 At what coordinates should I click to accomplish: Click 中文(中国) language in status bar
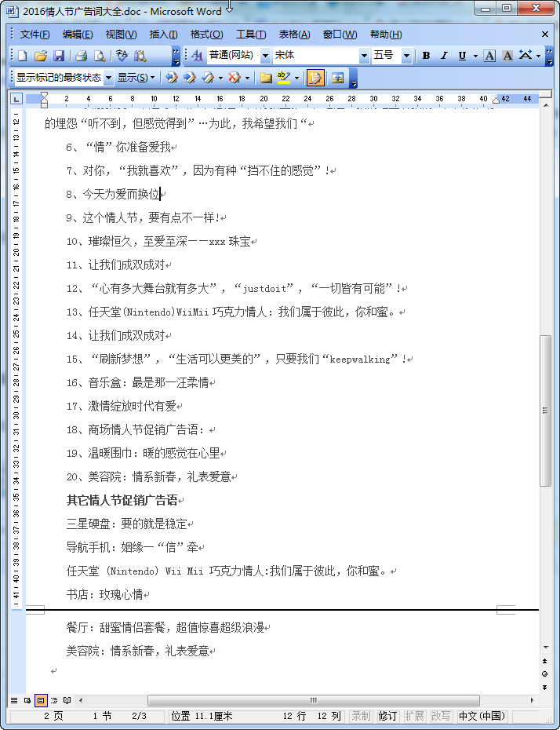pyautogui.click(x=482, y=716)
